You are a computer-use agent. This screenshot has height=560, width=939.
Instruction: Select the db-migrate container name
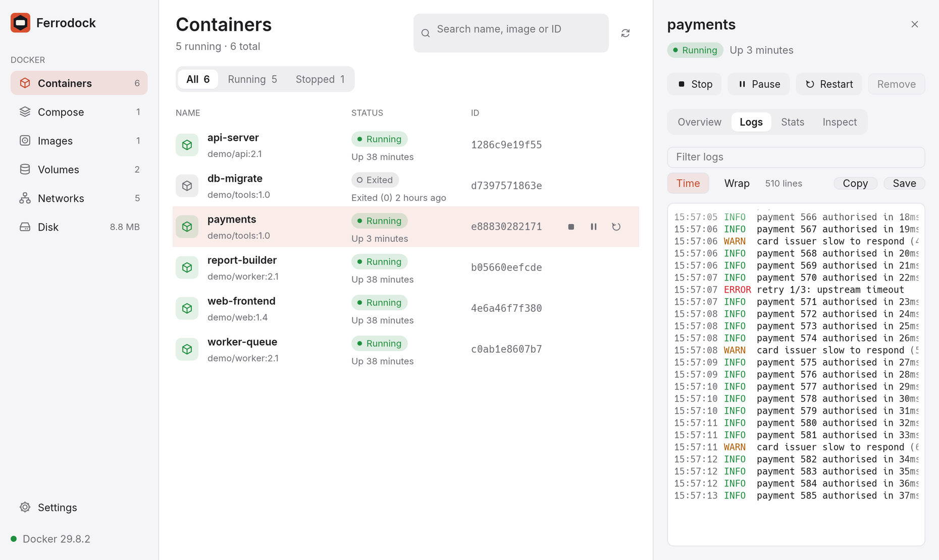click(x=235, y=179)
